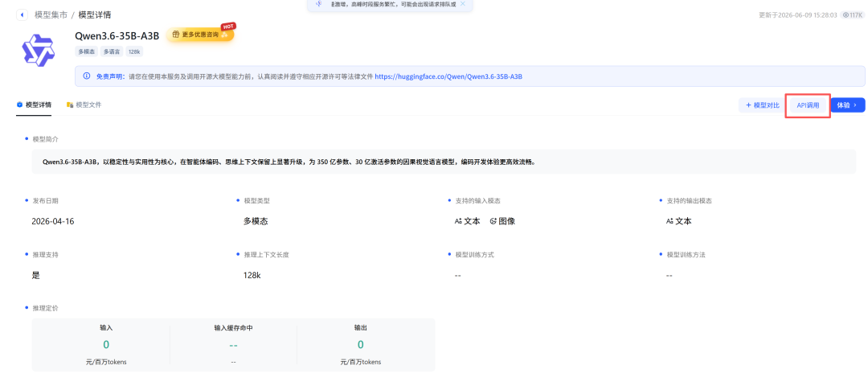Click the 支持的输入模态 label
The width and height of the screenshot is (868, 390).
[x=477, y=200]
